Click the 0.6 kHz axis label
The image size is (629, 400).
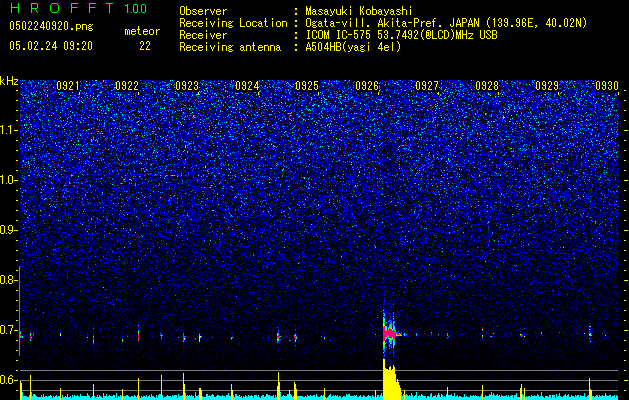(8, 380)
